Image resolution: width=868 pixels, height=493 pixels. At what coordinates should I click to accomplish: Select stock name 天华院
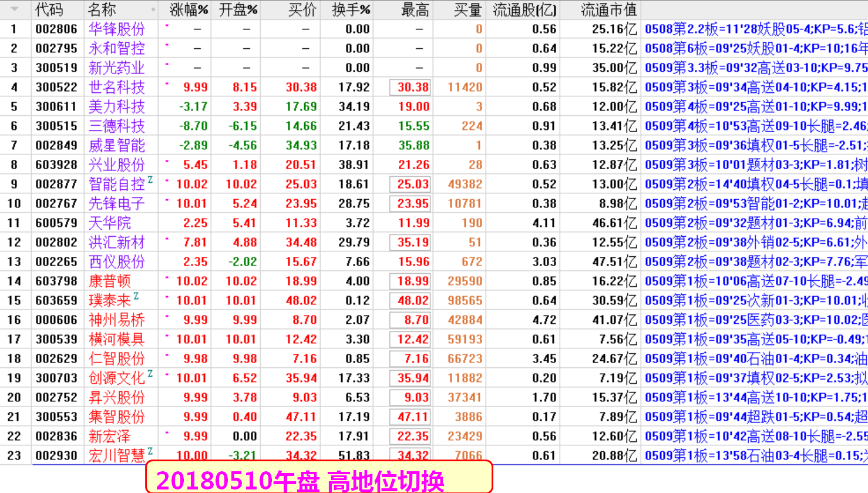(109, 223)
